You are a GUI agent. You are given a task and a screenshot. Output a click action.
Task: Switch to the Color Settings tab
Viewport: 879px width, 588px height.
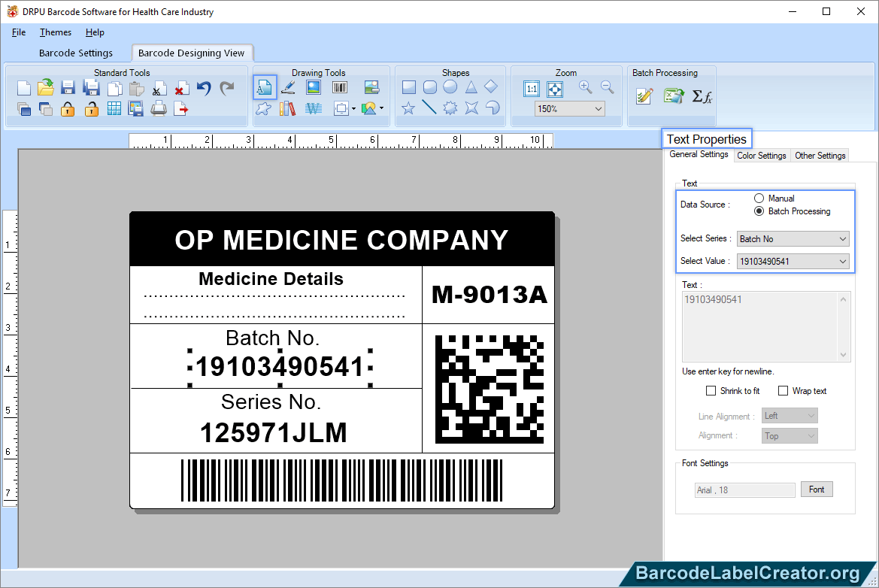761,156
